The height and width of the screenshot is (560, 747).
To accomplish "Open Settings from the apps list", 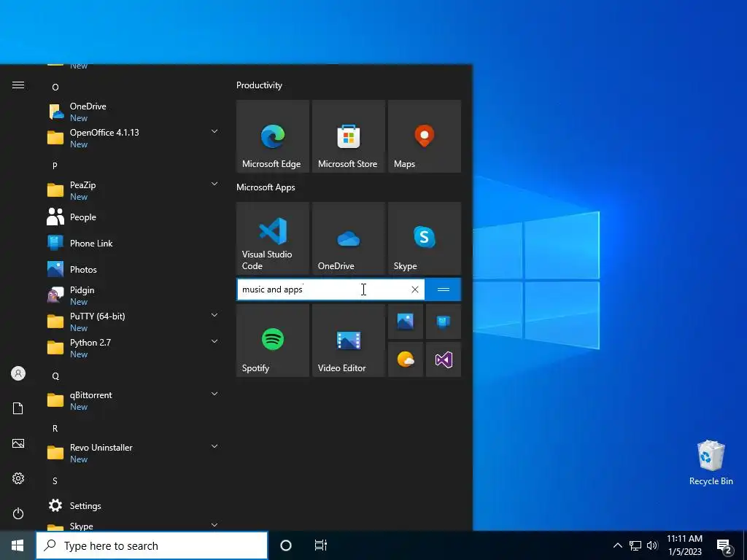I will pyautogui.click(x=133, y=506).
